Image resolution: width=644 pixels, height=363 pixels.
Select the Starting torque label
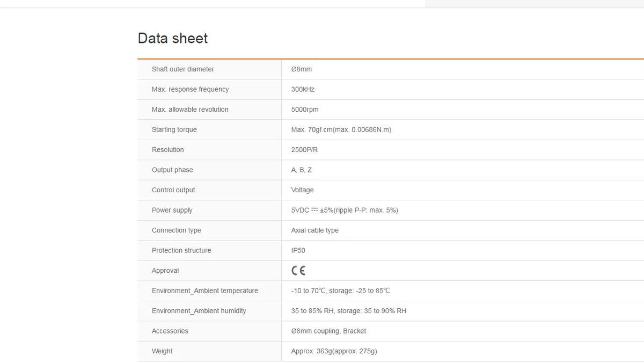[x=174, y=129]
